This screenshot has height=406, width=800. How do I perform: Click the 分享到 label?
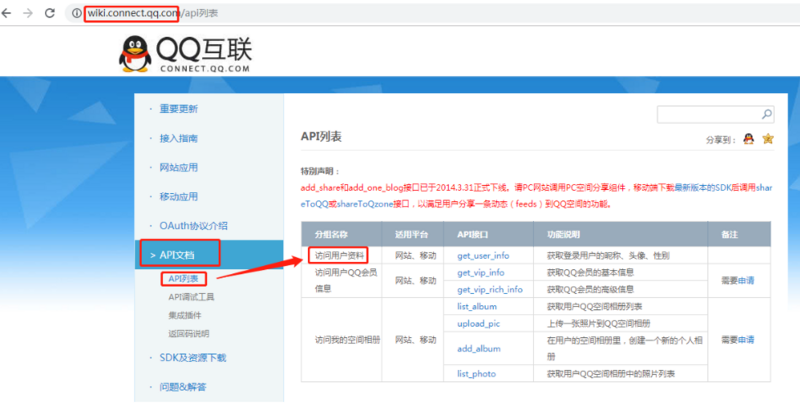pyautogui.click(x=721, y=139)
